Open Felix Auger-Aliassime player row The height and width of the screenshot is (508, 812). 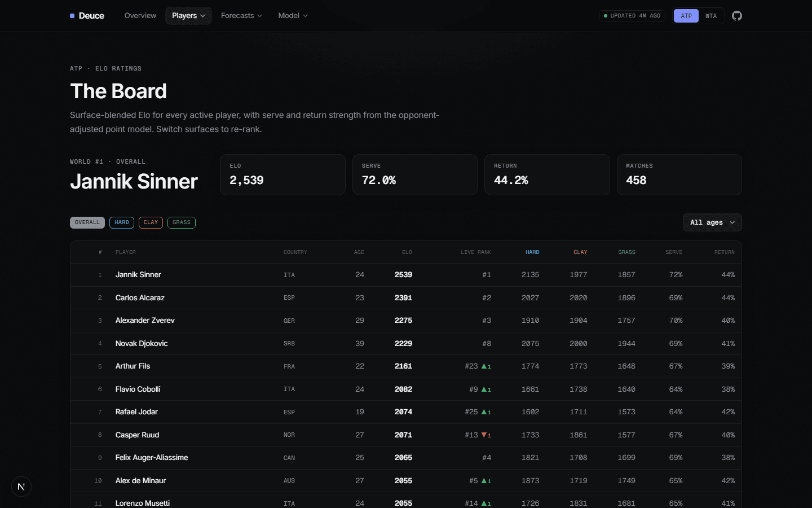[406, 458]
